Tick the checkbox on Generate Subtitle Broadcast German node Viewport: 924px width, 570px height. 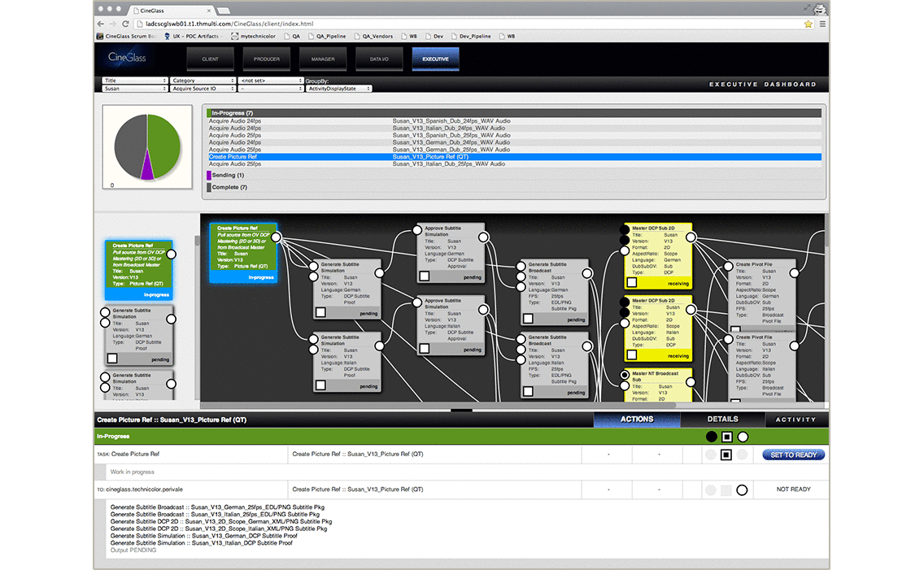tap(528, 320)
